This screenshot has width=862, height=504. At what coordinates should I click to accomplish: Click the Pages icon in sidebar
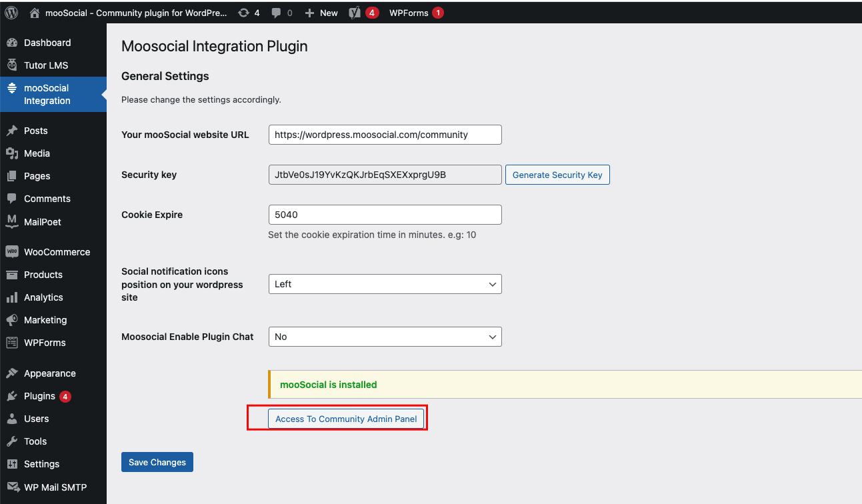[12, 176]
